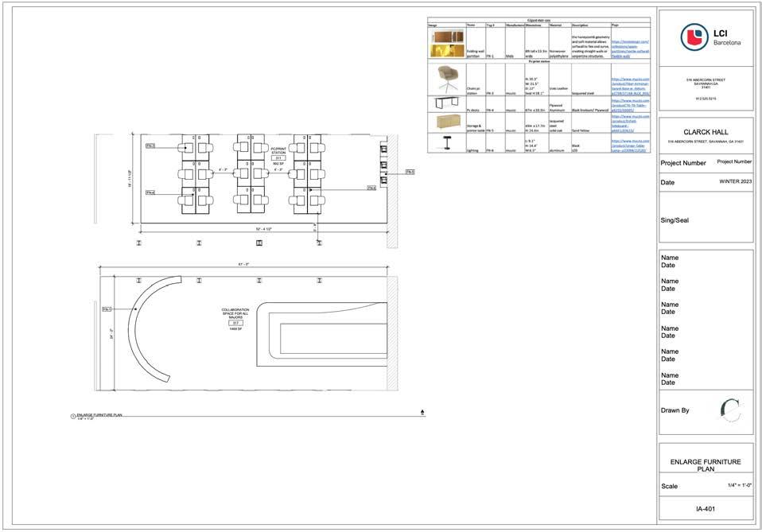Click the 61' - 0" dimension text
Screen dimensions: 762x532
(x=243, y=264)
